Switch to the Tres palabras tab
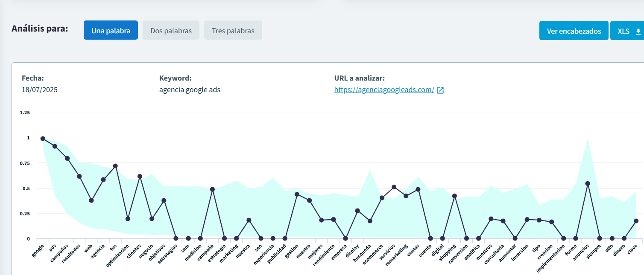 (x=233, y=30)
